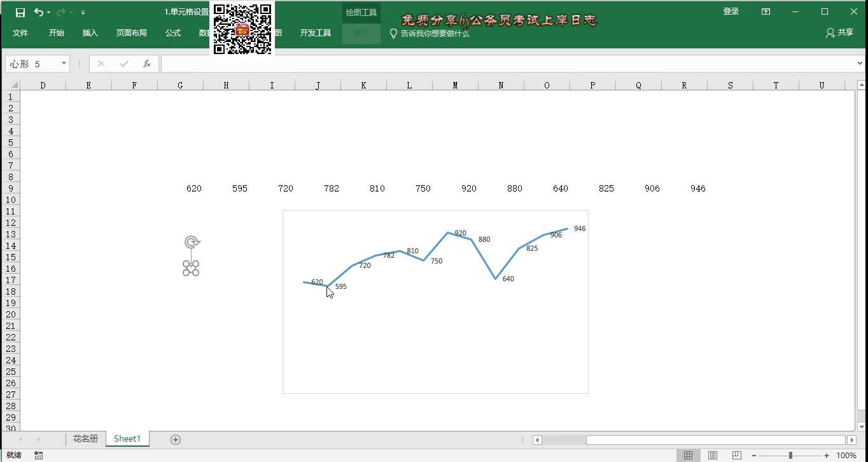Click cell containing 782 in row 9
This screenshot has width=868, height=462.
(318, 188)
